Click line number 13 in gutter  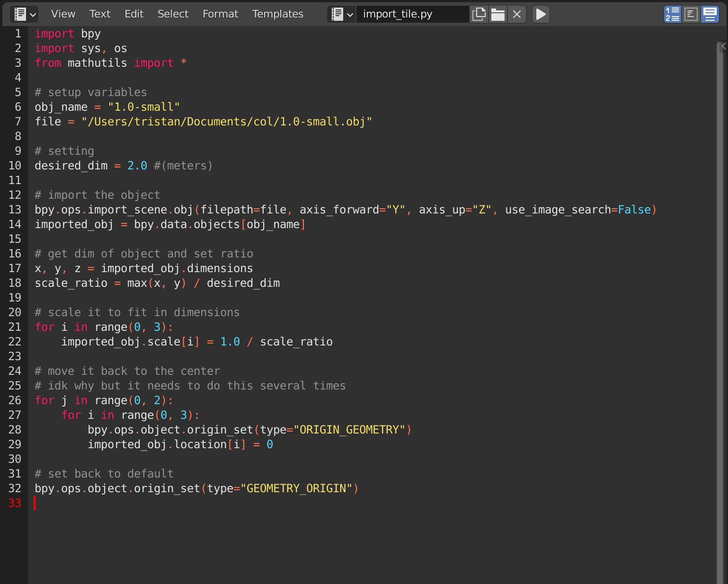tap(15, 210)
